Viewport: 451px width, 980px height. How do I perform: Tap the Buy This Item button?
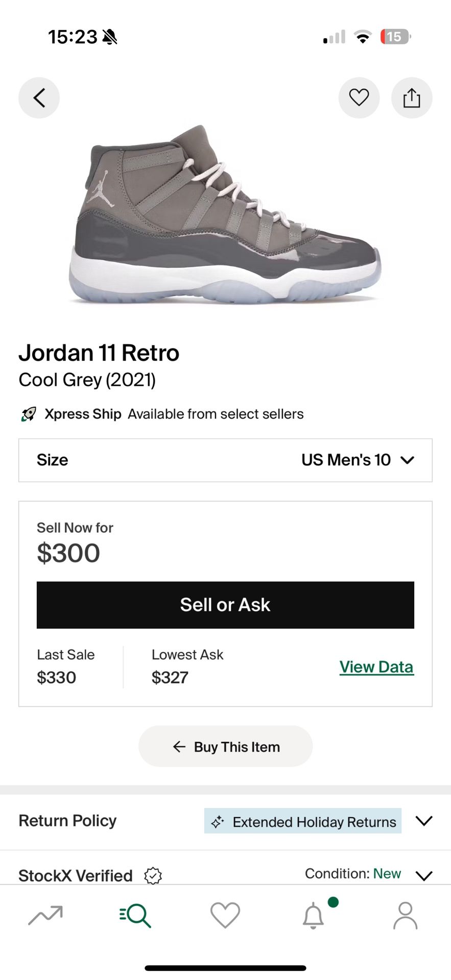(225, 746)
